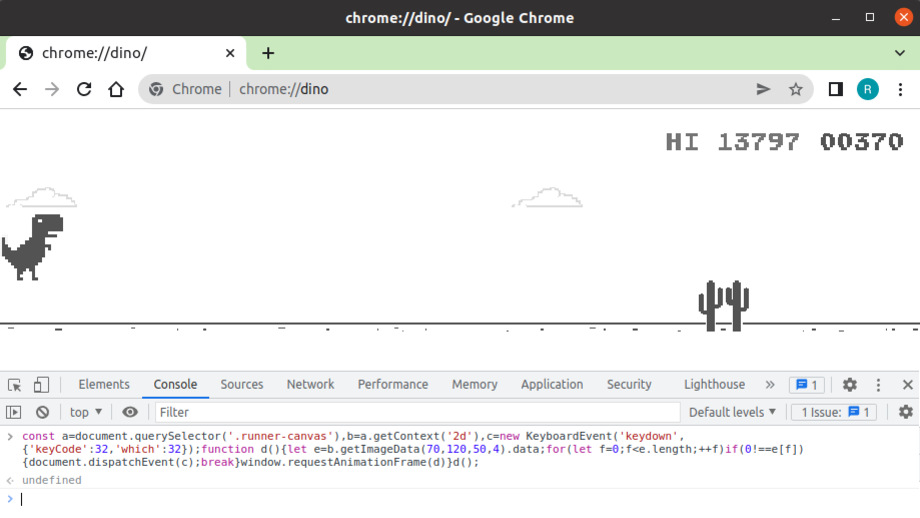Click the cactus obstacle in game
The width and height of the screenshot is (920, 518).
click(723, 306)
